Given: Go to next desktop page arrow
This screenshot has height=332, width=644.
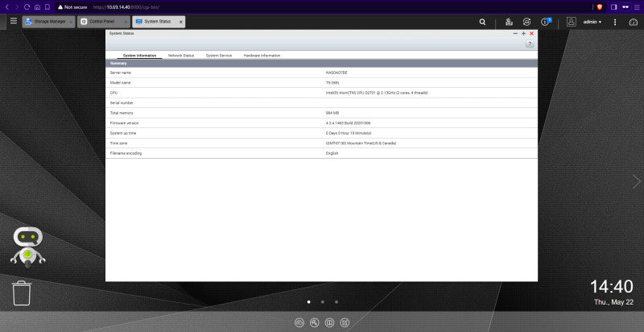Looking at the screenshot, I should click(x=637, y=181).
